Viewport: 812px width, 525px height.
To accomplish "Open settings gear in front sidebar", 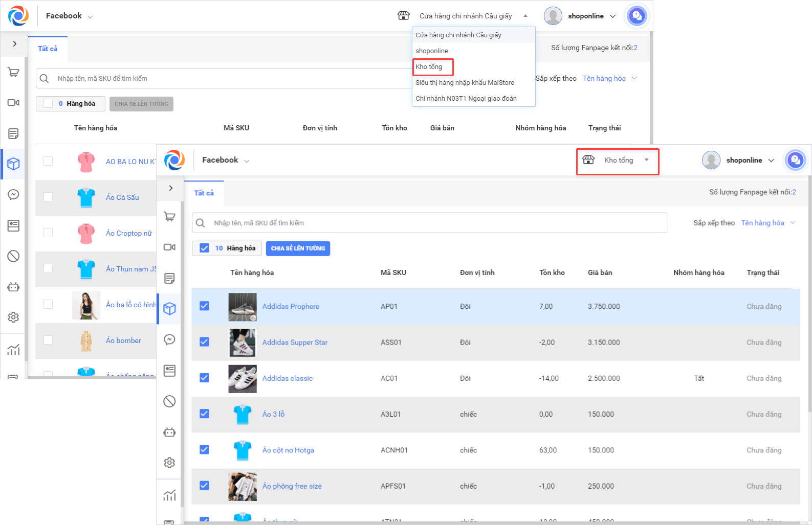I will [x=169, y=463].
